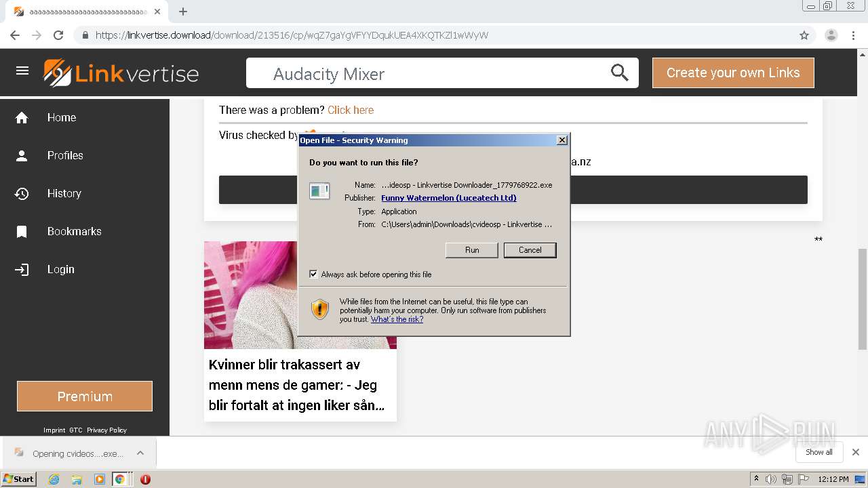This screenshot has width=868, height=488.
Task: Click the red stop taskbar icon
Action: tap(145, 479)
